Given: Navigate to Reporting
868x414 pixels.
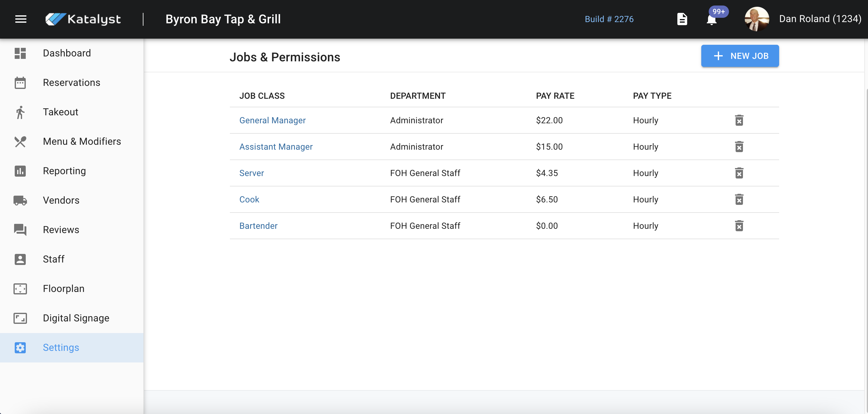Looking at the screenshot, I should [64, 171].
